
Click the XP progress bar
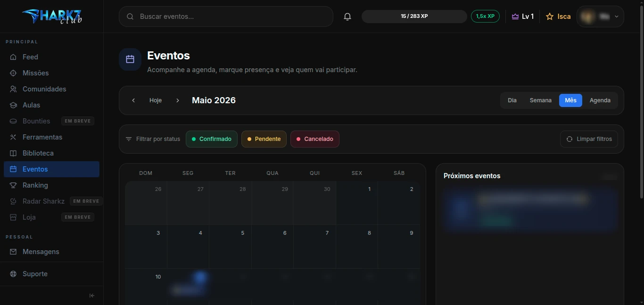tap(414, 16)
